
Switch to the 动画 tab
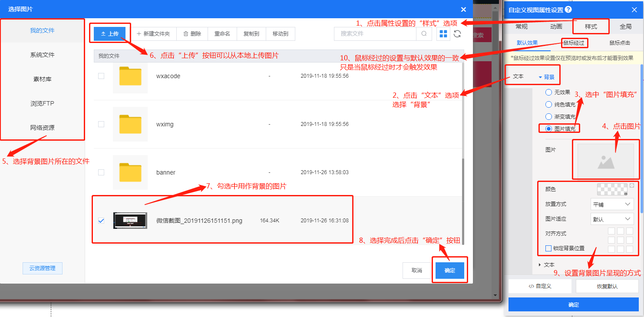pyautogui.click(x=556, y=26)
